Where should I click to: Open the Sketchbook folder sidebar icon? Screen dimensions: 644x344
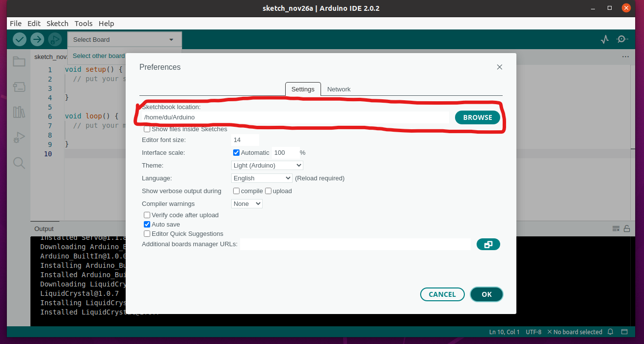[x=19, y=61]
